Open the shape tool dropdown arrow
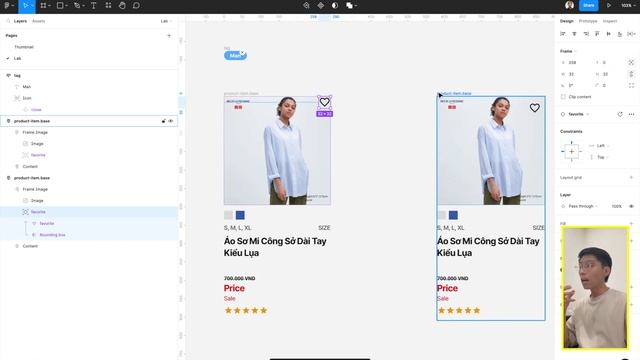The width and height of the screenshot is (640, 360). point(66,6)
